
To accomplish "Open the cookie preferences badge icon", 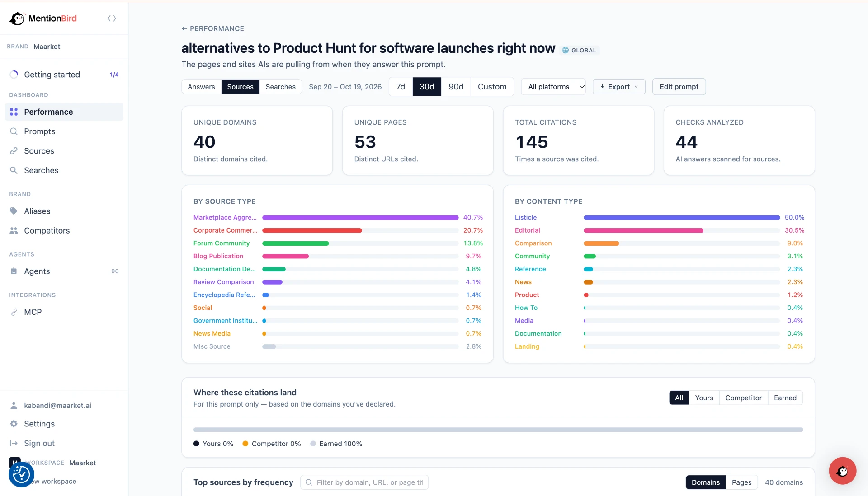I will [x=21, y=474].
